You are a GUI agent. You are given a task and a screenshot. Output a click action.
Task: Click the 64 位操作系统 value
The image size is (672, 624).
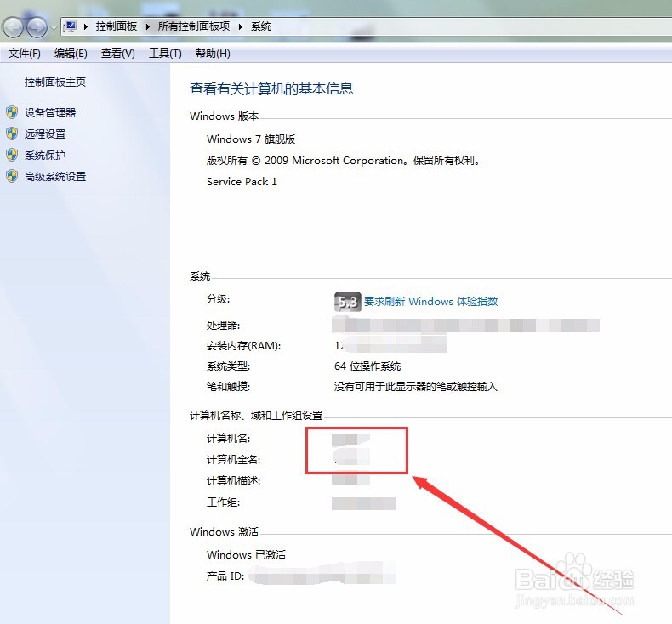point(367,366)
